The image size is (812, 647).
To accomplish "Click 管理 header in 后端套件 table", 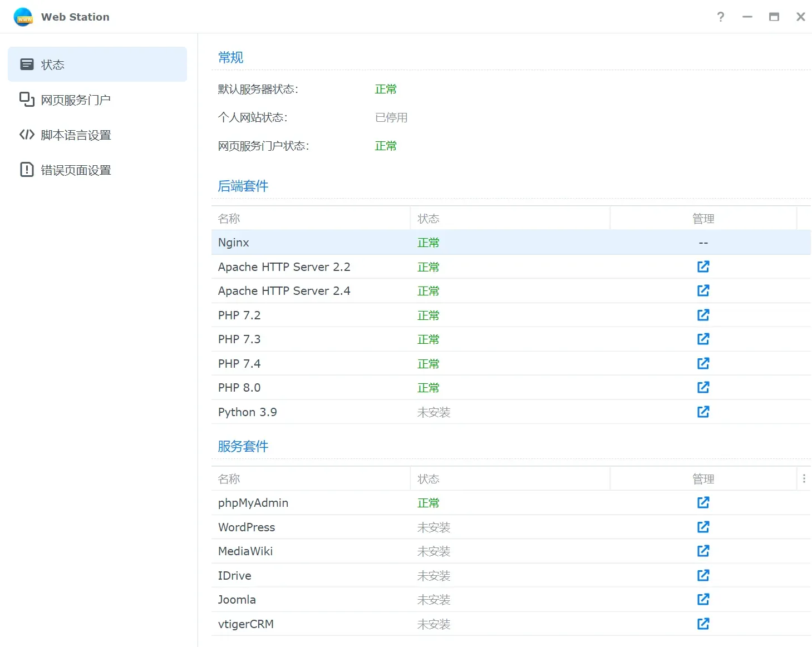I will [703, 218].
